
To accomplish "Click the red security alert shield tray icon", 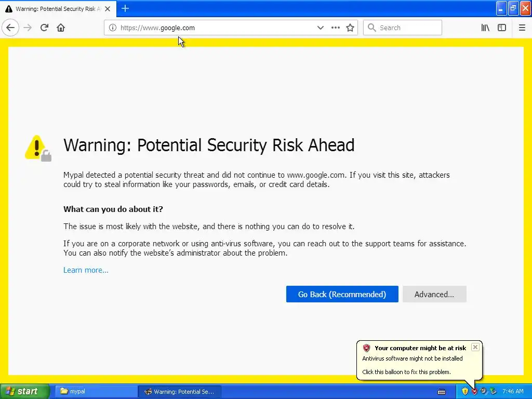I will (x=474, y=391).
